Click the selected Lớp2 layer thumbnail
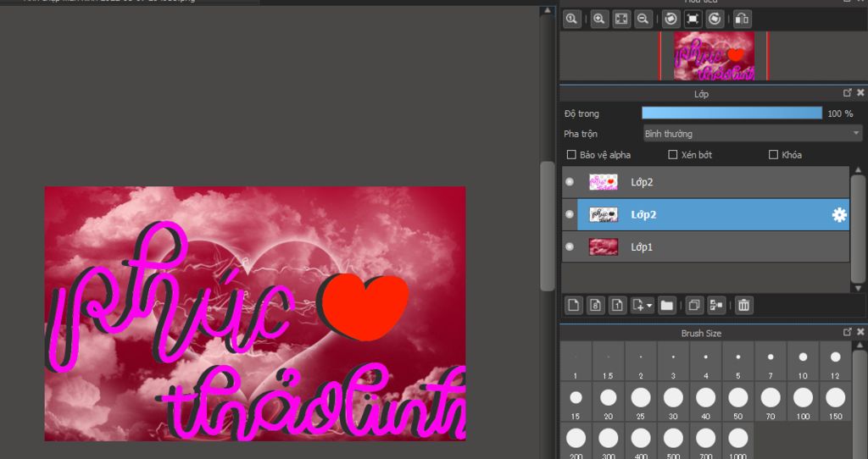The image size is (868, 459). [604, 214]
